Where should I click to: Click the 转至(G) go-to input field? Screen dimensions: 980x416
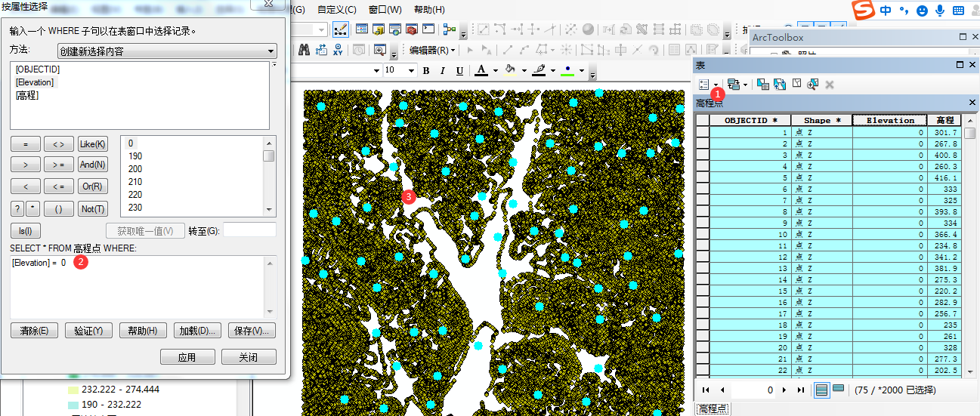(249, 230)
